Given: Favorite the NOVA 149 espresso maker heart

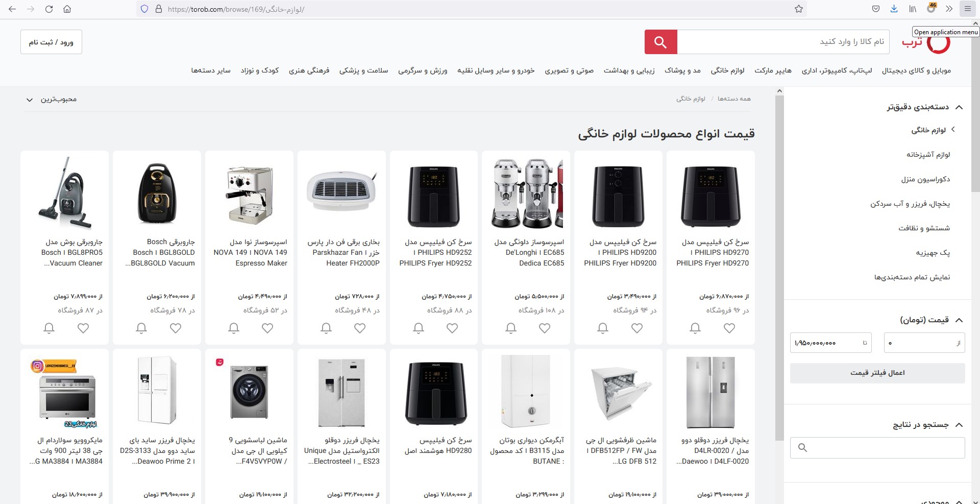Looking at the screenshot, I should (267, 328).
